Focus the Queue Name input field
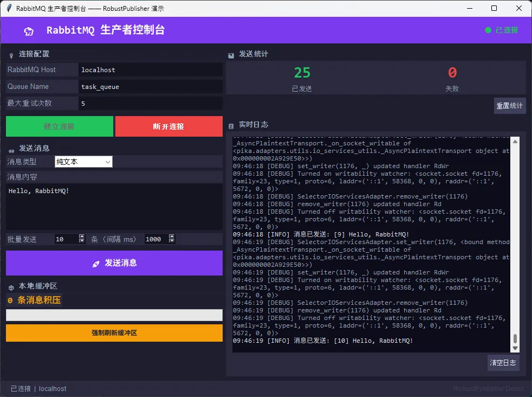 click(150, 87)
